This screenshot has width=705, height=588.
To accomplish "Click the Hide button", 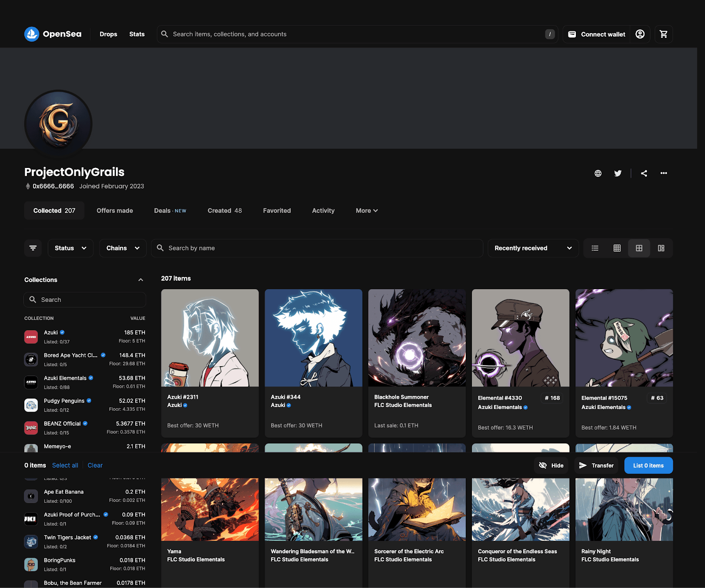I will pos(551,465).
